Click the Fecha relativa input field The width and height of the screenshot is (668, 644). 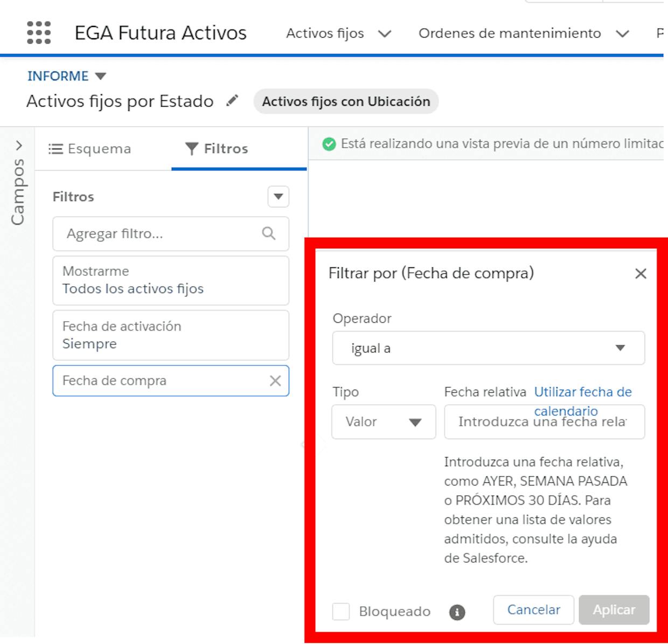coord(544,421)
